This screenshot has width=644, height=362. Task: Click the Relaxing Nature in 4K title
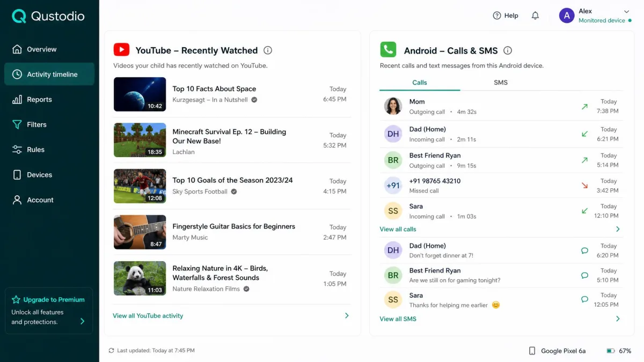(220, 273)
